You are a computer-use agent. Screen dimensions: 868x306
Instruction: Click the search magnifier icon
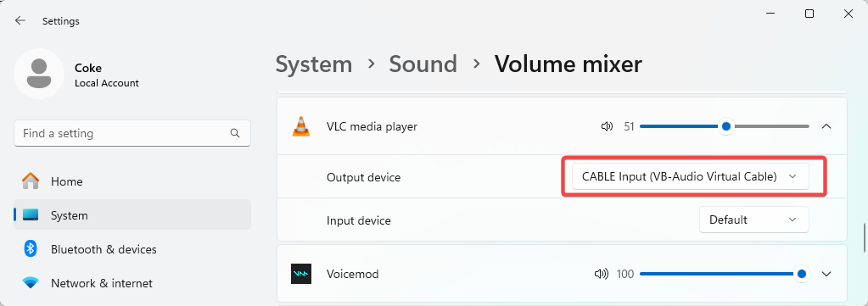[235, 133]
